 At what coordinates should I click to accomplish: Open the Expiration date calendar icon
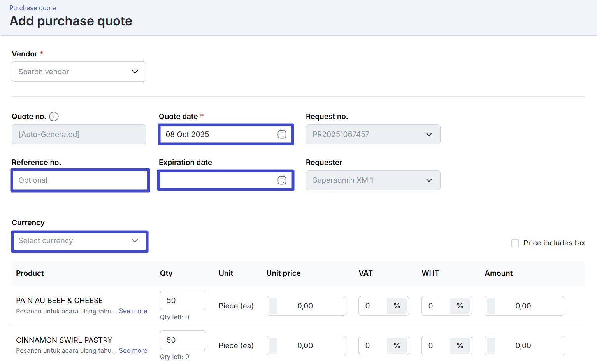[282, 180]
